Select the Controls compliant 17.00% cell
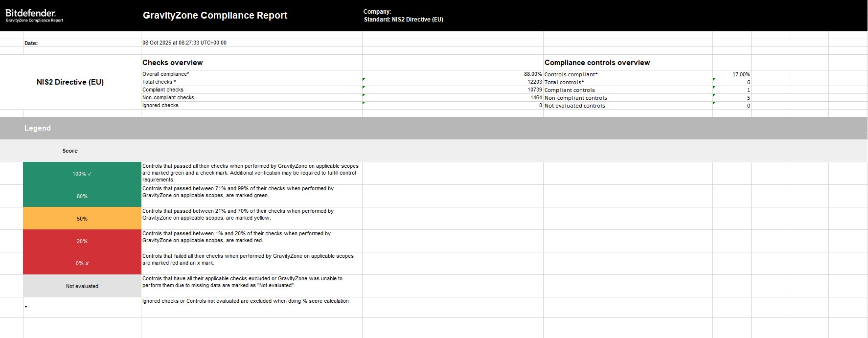 pos(741,74)
